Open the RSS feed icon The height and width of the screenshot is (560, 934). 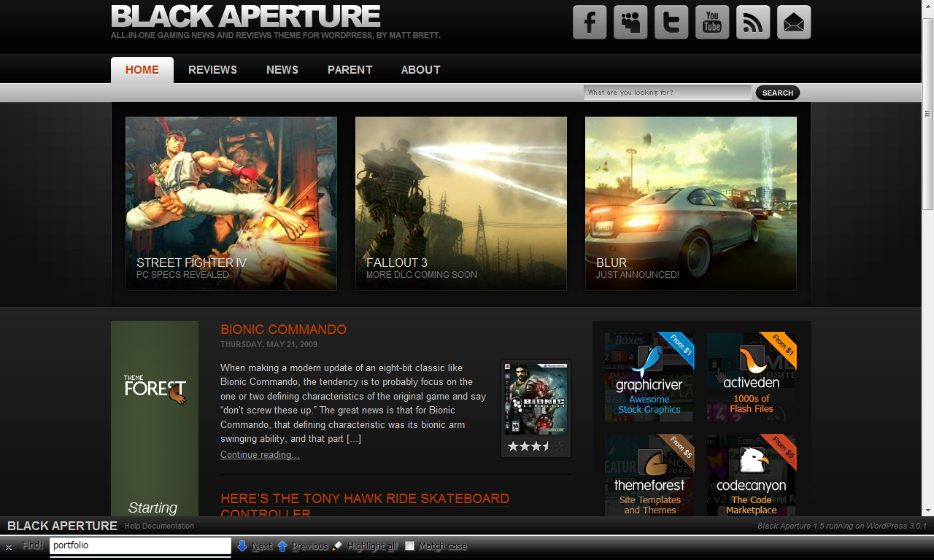tap(753, 22)
